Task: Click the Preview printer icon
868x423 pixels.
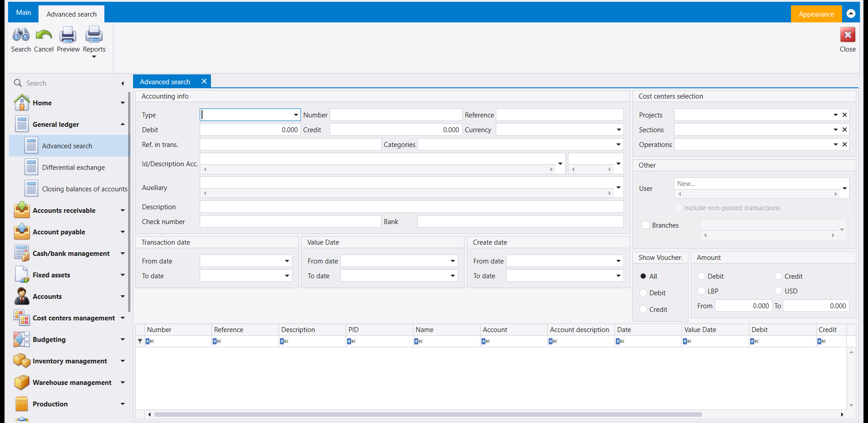Action: coord(68,35)
